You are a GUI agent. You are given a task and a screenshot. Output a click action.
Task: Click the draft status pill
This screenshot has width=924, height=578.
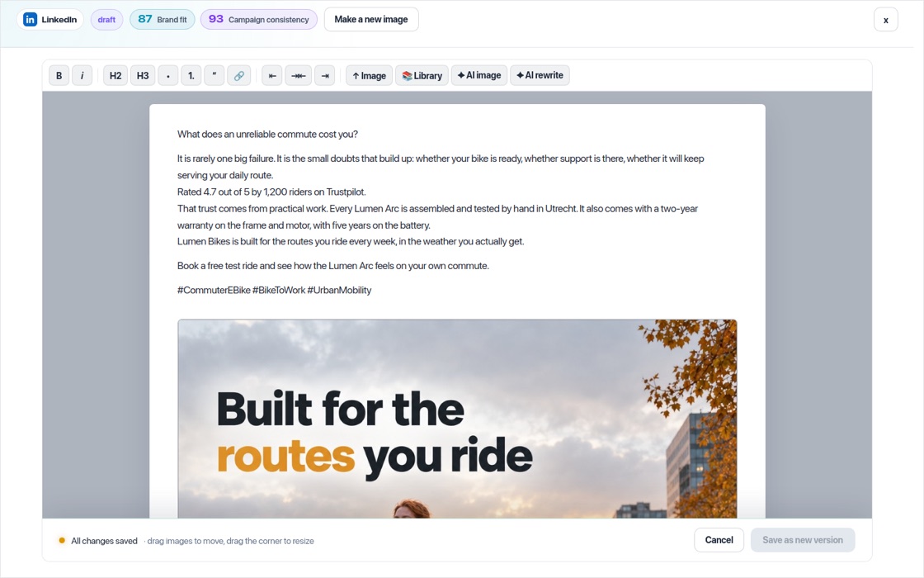coord(106,20)
